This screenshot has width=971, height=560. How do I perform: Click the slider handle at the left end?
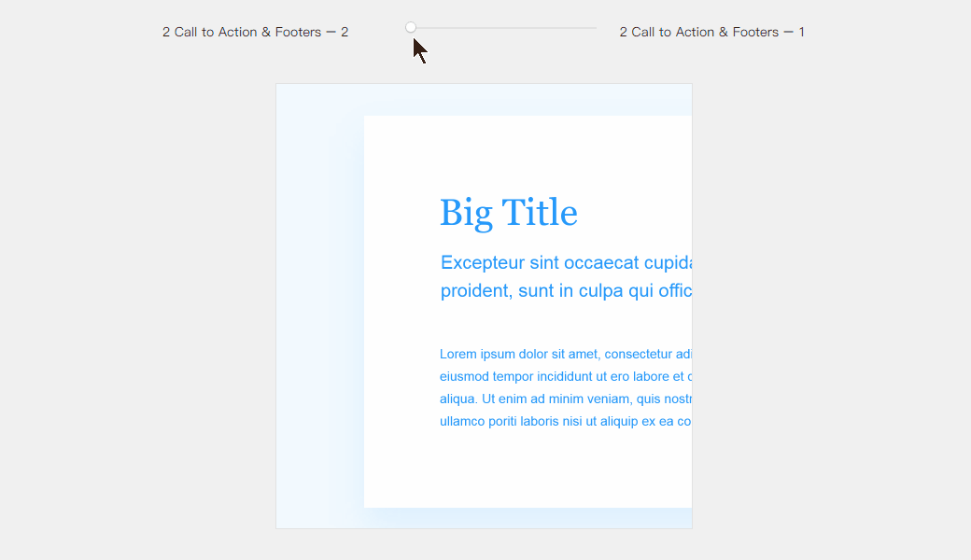point(411,28)
